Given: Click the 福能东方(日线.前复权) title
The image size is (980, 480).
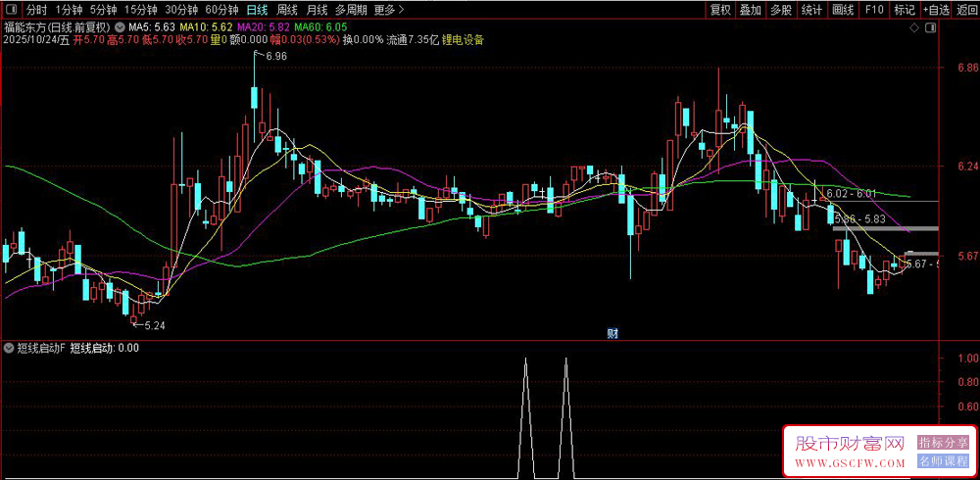Looking at the screenshot, I should click(x=58, y=27).
